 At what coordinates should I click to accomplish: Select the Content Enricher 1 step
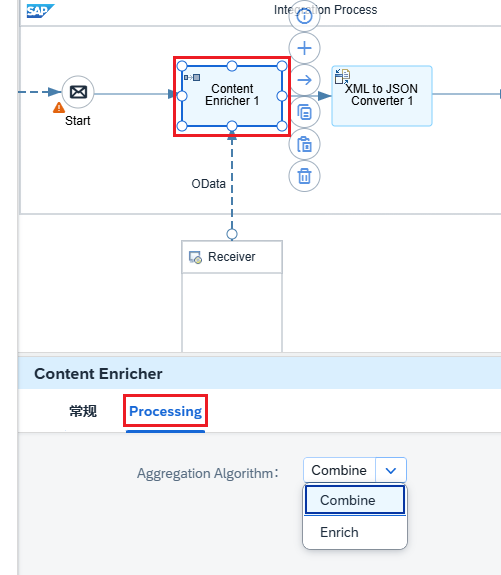232,96
